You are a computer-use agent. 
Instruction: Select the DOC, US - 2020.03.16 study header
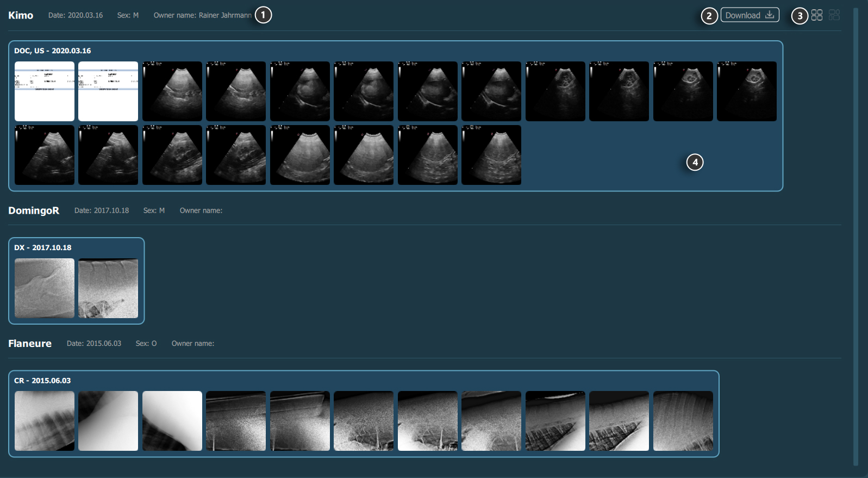pyautogui.click(x=53, y=51)
